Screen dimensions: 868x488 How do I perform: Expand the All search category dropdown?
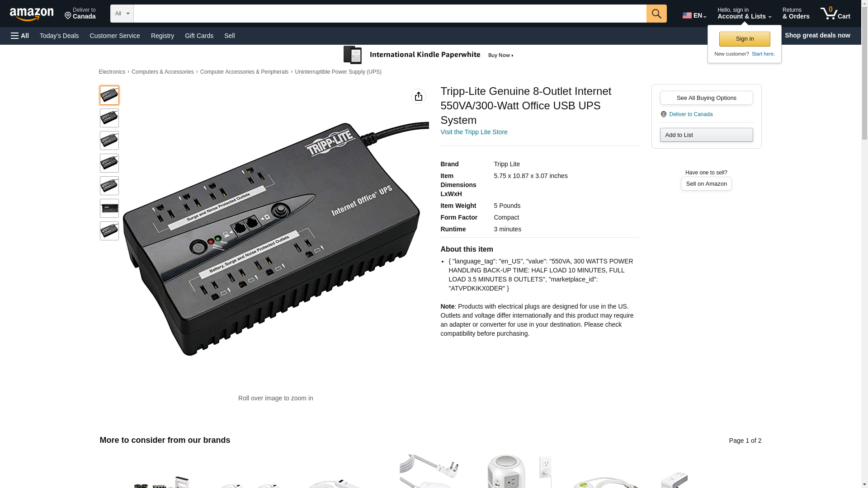[122, 14]
